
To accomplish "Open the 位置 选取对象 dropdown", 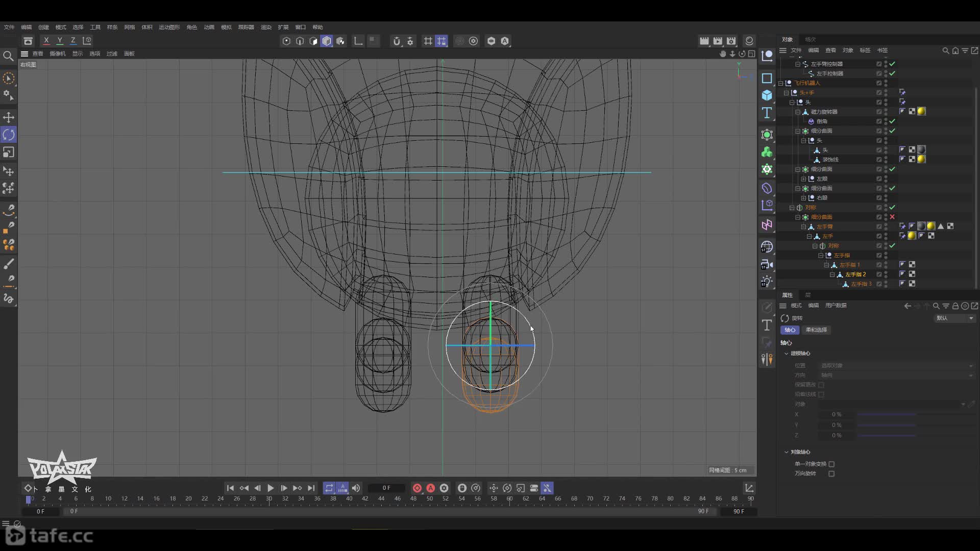I will coord(897,366).
